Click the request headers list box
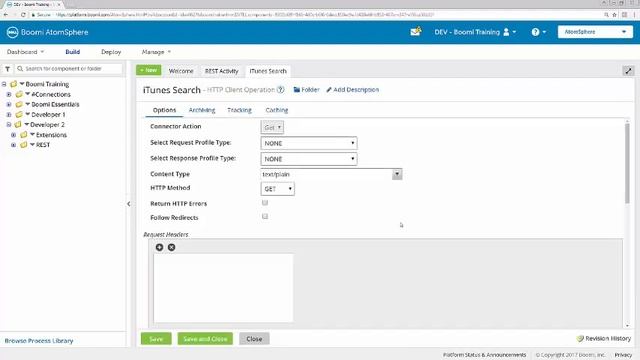640x360 pixels. pos(223,288)
